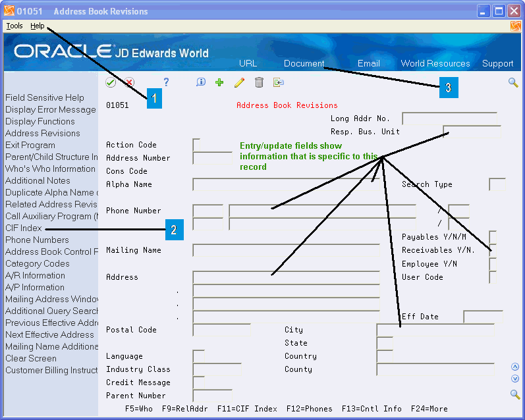Click the Payables Y/N/M field
The image size is (525, 420).
493,236
